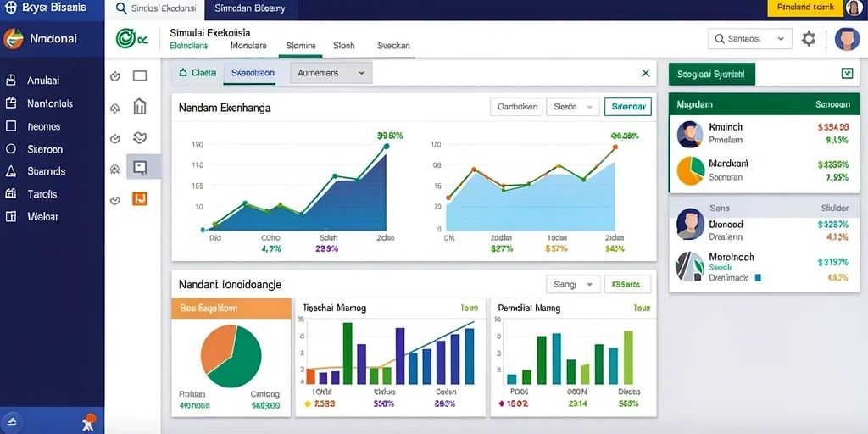Click the magnifier icon in Sinulasi Ekodonsi tab
Viewport: 868px width, 434px height.
[x=122, y=8]
